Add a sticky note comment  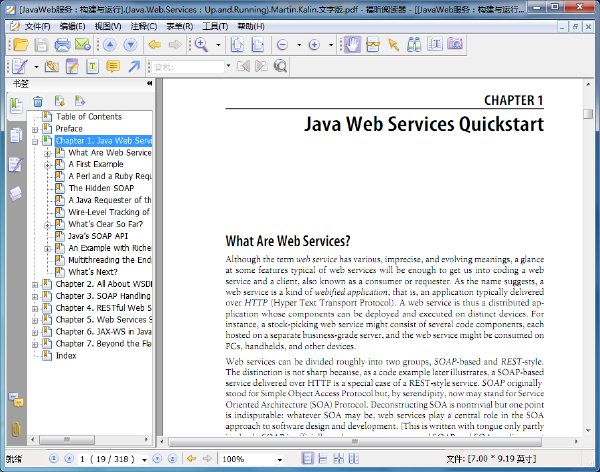pyautogui.click(x=113, y=67)
